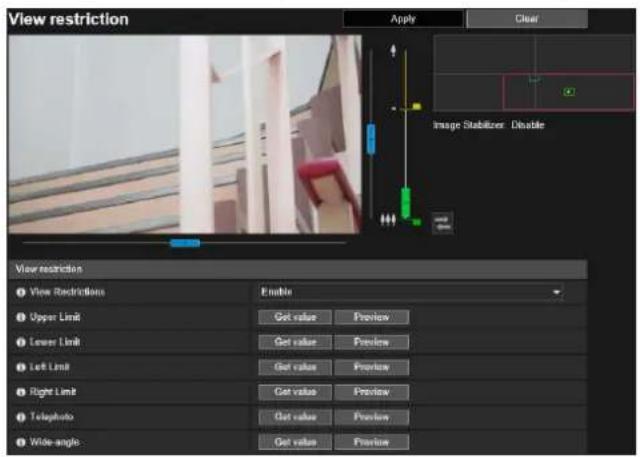Preview the Right Limit
Image resolution: width=640 pixels, height=457 pixels.
(371, 392)
